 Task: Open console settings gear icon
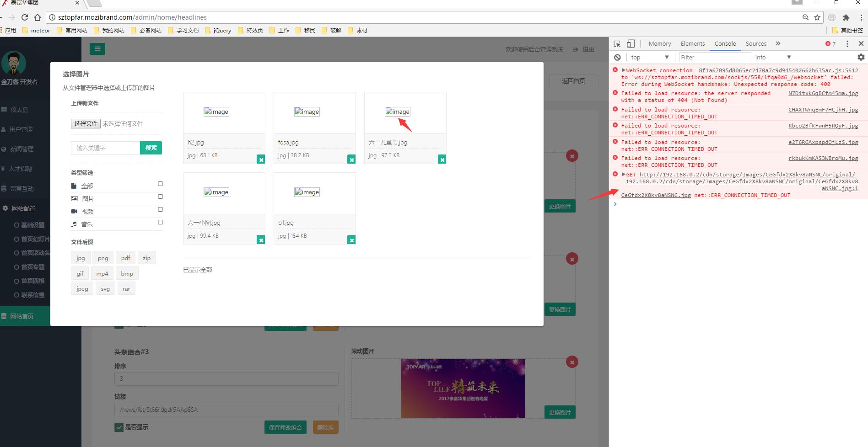(x=861, y=57)
